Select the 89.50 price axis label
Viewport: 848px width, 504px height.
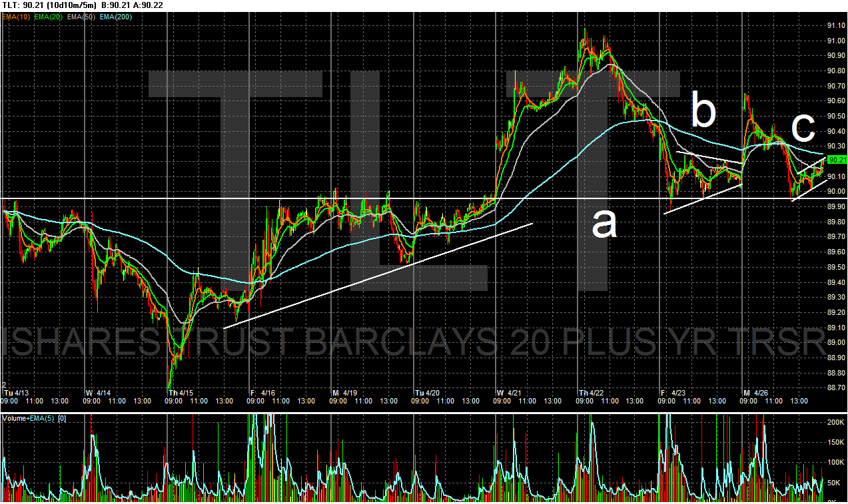click(836, 267)
